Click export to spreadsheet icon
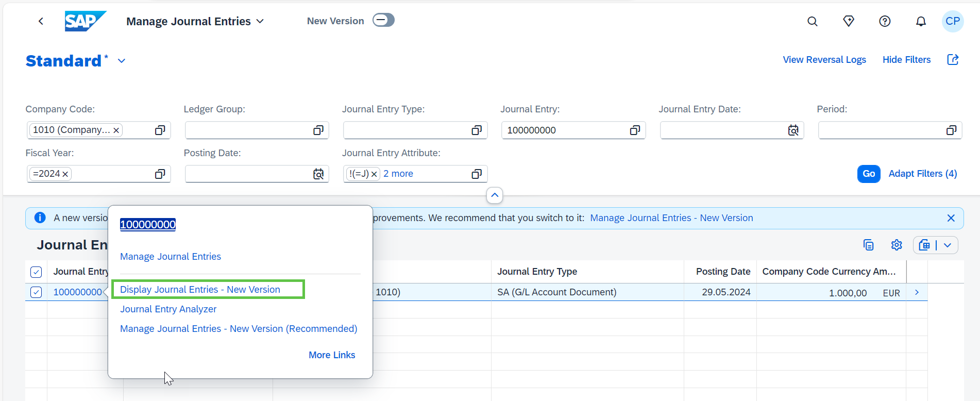 pyautogui.click(x=924, y=245)
